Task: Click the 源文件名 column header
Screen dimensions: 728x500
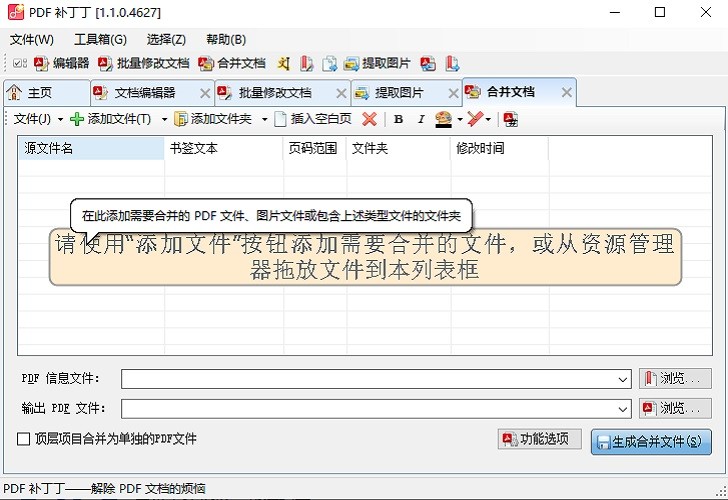Action: (91, 148)
